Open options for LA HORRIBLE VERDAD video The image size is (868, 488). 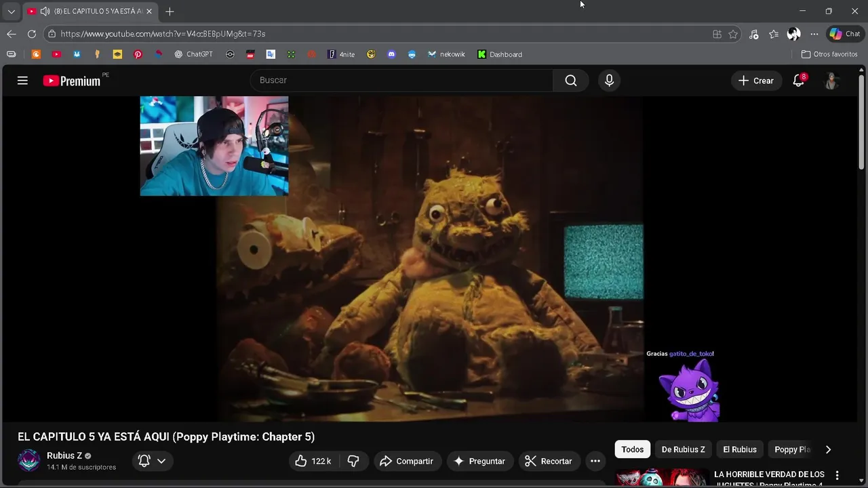pos(837,475)
